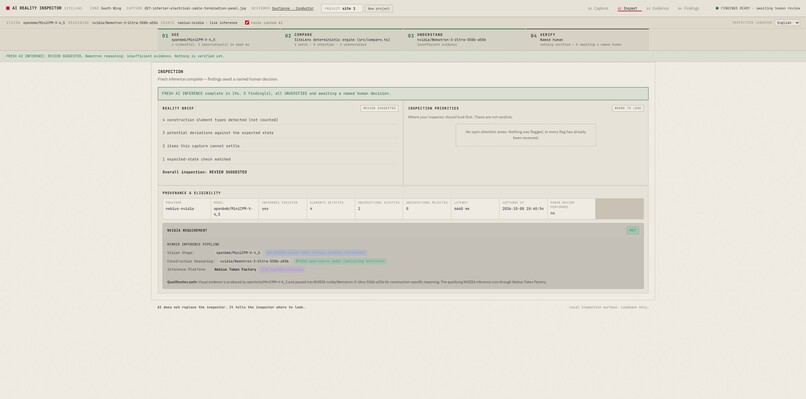The width and height of the screenshot is (806, 399).
Task: Click the FINDINGS READY status text
Action: (761, 8)
